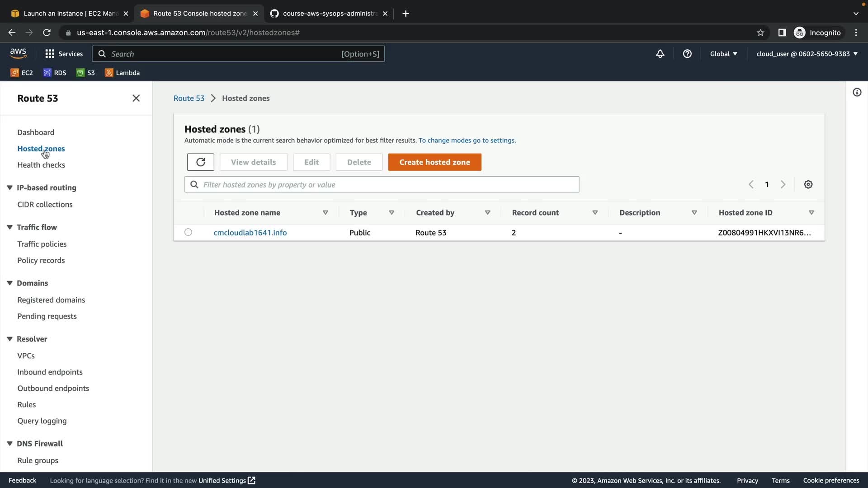Sort by Hosted zone name column arrow
The image size is (868, 488).
pyautogui.click(x=325, y=213)
